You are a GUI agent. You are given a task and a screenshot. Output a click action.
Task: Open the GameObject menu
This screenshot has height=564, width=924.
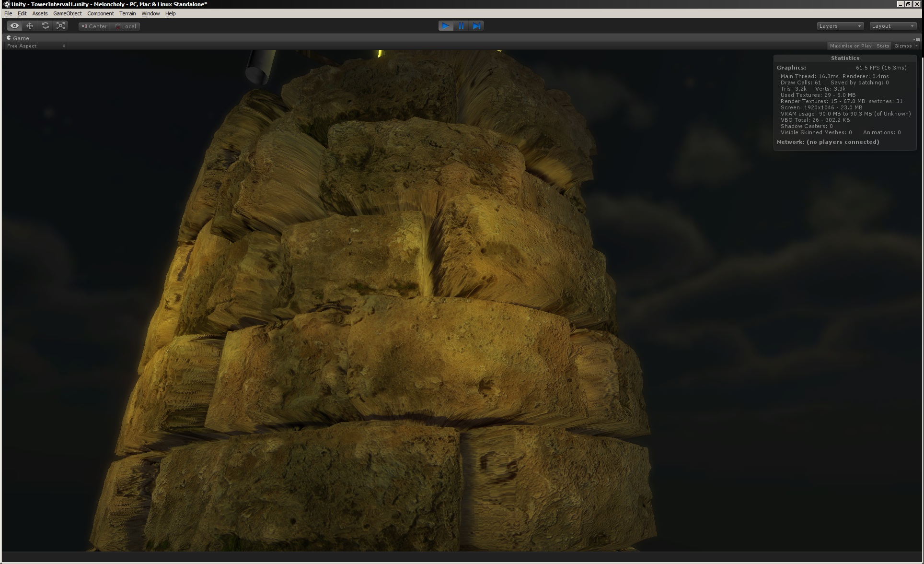[x=67, y=13]
